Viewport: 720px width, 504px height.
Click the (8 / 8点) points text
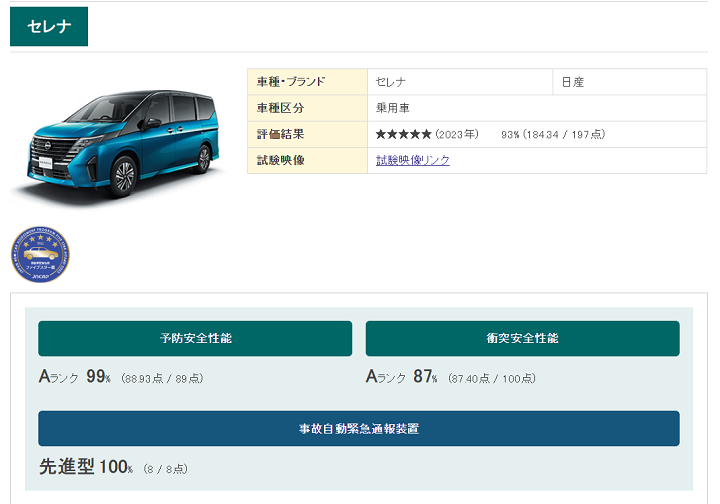pos(165,469)
